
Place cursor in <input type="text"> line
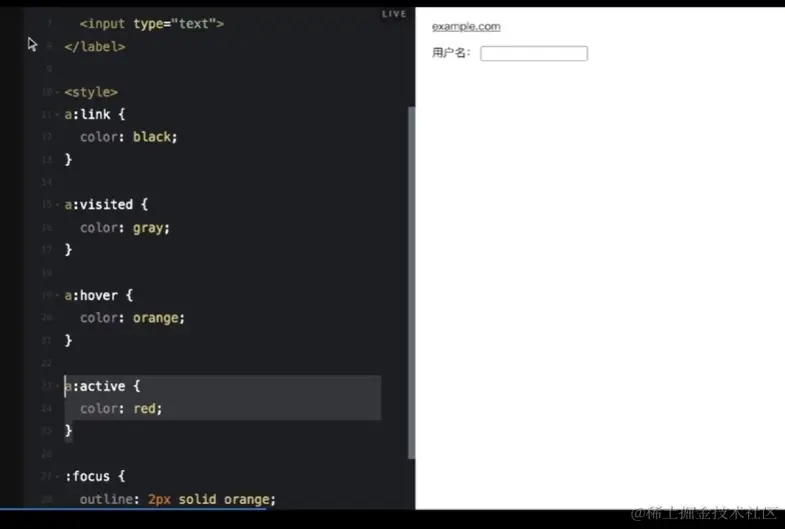pos(152,24)
